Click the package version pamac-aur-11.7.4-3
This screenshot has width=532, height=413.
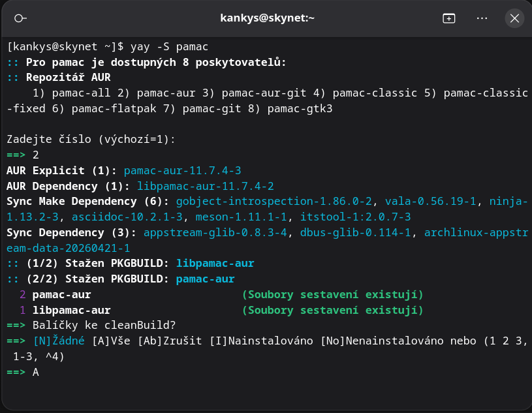(182, 171)
